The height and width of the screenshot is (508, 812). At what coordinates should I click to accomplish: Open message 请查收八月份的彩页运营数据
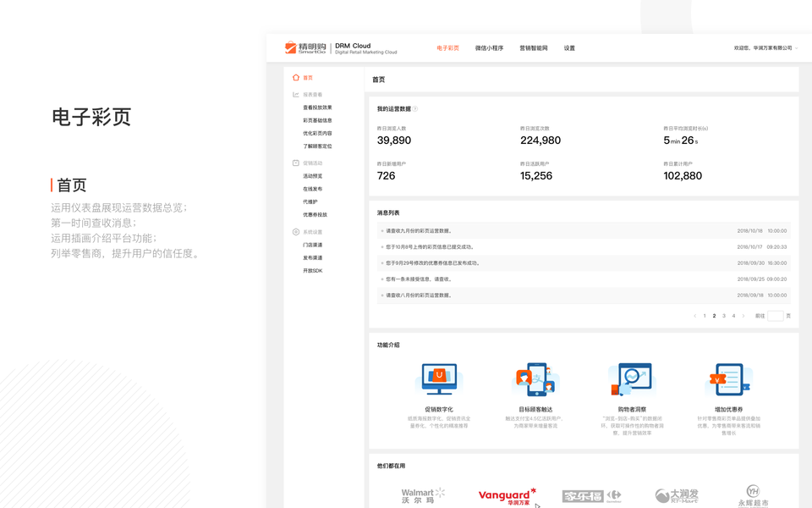[584, 295]
